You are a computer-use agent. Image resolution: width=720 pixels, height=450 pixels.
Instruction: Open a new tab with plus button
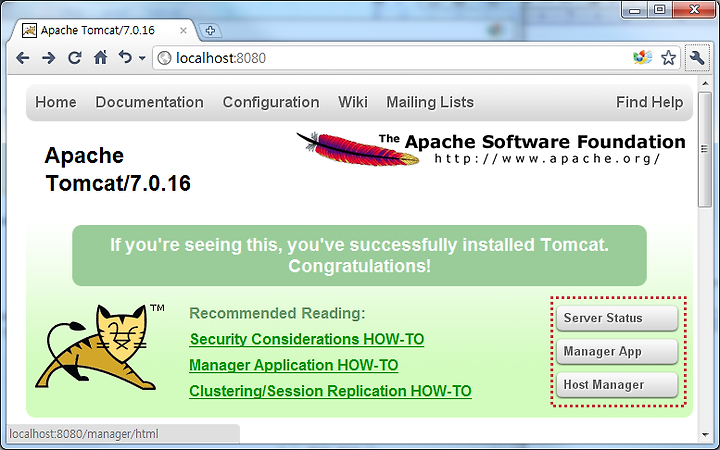point(210,31)
